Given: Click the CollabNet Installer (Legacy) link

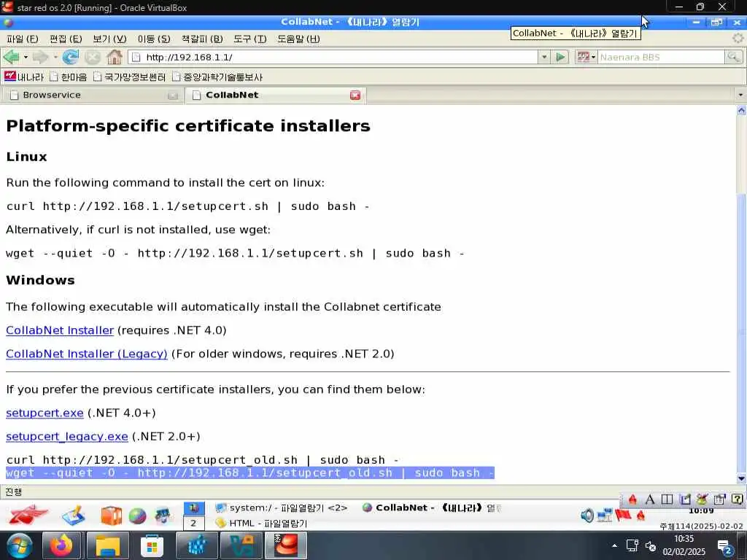Looking at the screenshot, I should pyautogui.click(x=87, y=354).
